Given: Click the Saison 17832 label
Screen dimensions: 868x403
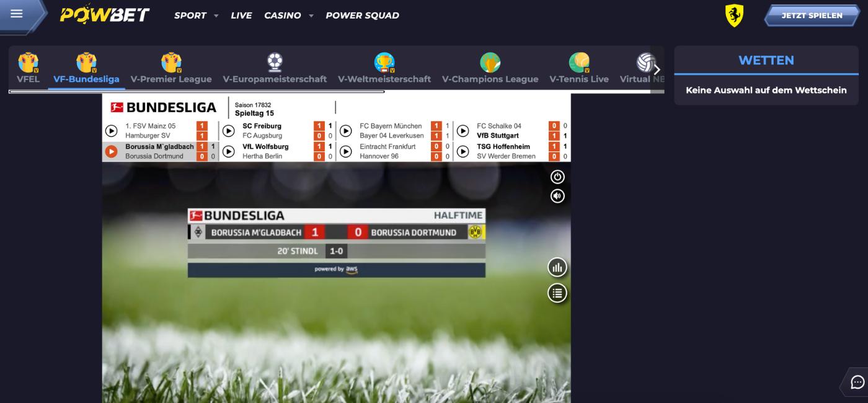Looking at the screenshot, I should tap(253, 105).
